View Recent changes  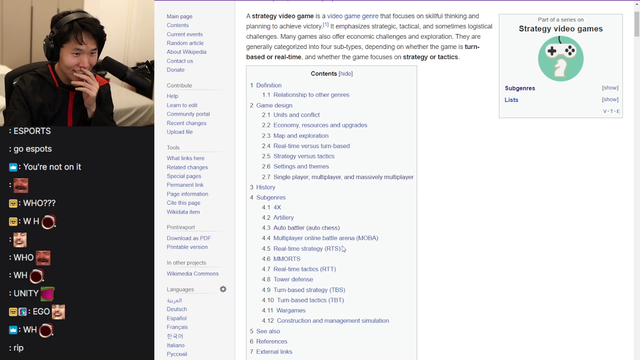pyautogui.click(x=186, y=123)
